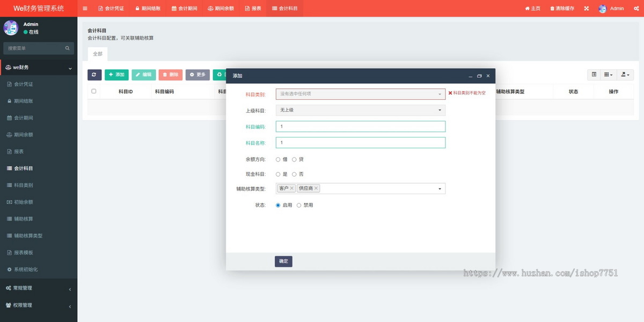Open the columns grid dropdown

pyautogui.click(x=608, y=75)
